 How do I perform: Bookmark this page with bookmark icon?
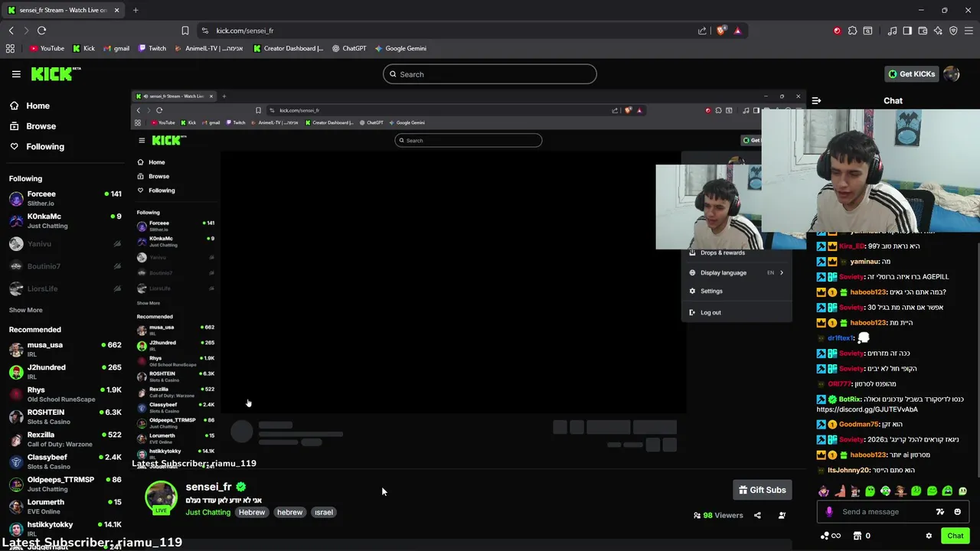185,31
